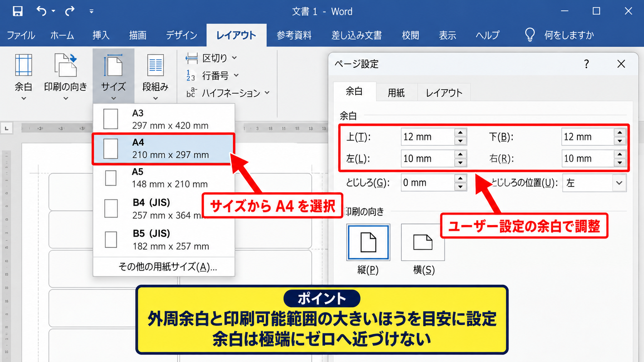Click the ruler tab selector L icon
Image resolution: width=644 pixels, height=362 pixels.
click(x=7, y=128)
